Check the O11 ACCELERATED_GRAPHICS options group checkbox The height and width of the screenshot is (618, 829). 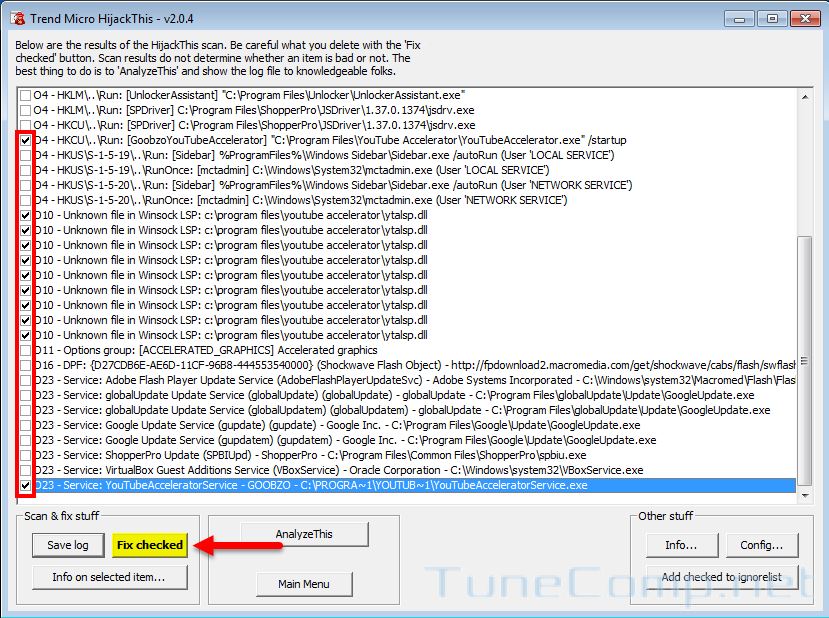tap(25, 350)
